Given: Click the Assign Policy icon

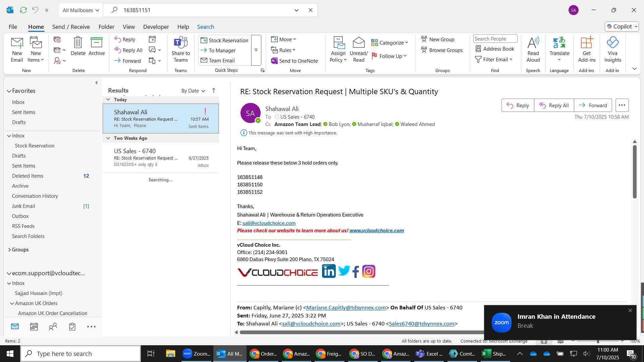Looking at the screenshot, I should (338, 43).
